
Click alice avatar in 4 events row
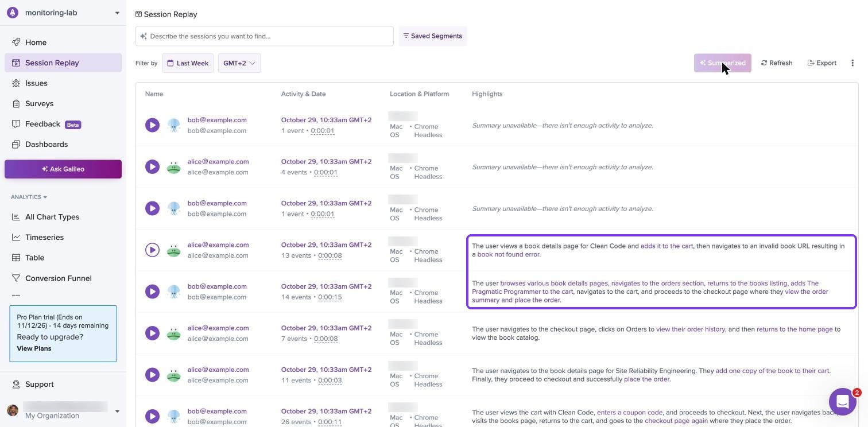pyautogui.click(x=173, y=167)
